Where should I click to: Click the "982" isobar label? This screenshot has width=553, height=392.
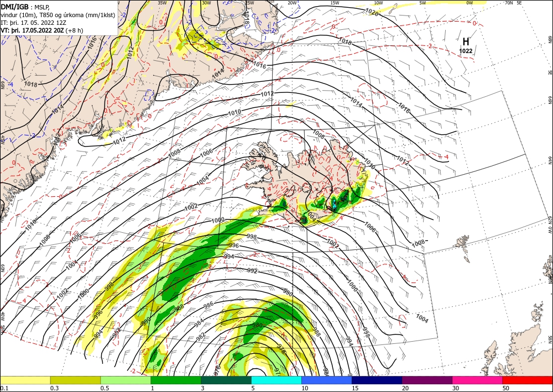[200, 336]
